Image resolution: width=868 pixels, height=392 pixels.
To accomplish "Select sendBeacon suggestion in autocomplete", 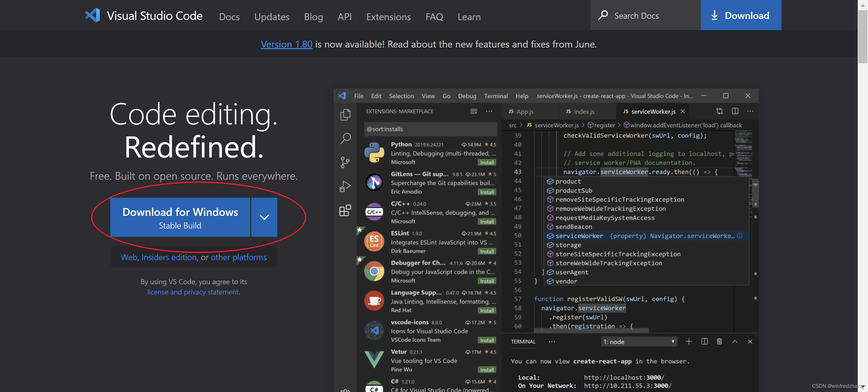I will 646,227.
